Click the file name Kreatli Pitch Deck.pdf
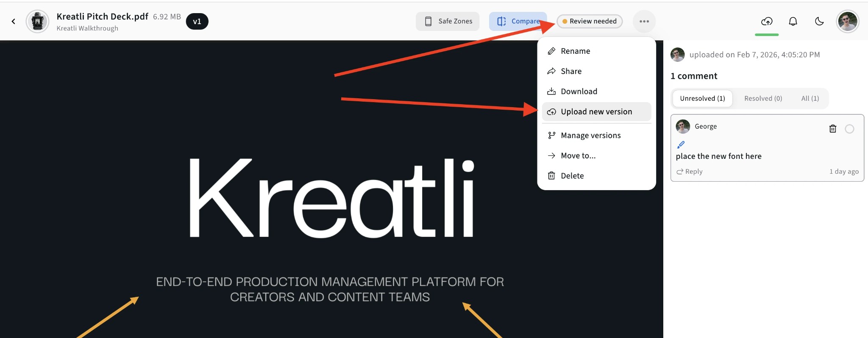The height and width of the screenshot is (338, 868). [102, 17]
